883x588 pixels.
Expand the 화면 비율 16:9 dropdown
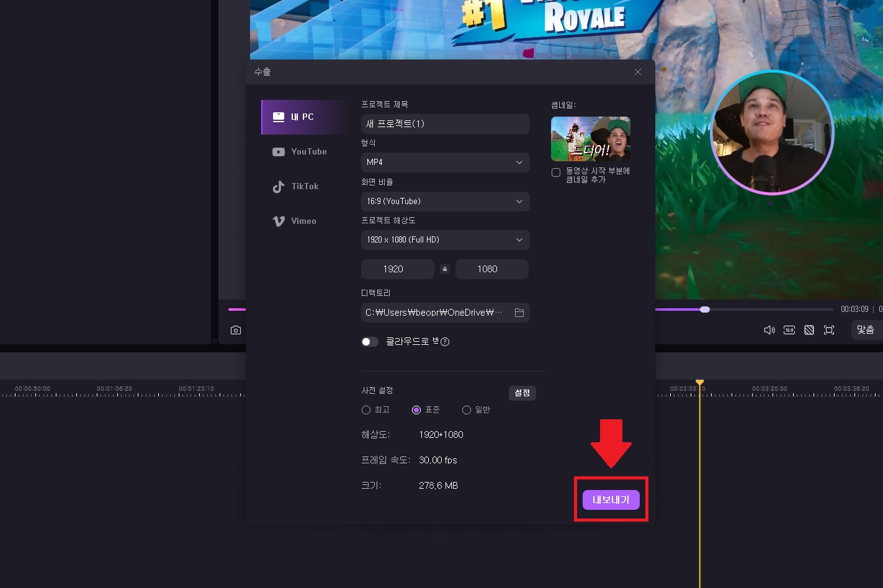coord(446,202)
